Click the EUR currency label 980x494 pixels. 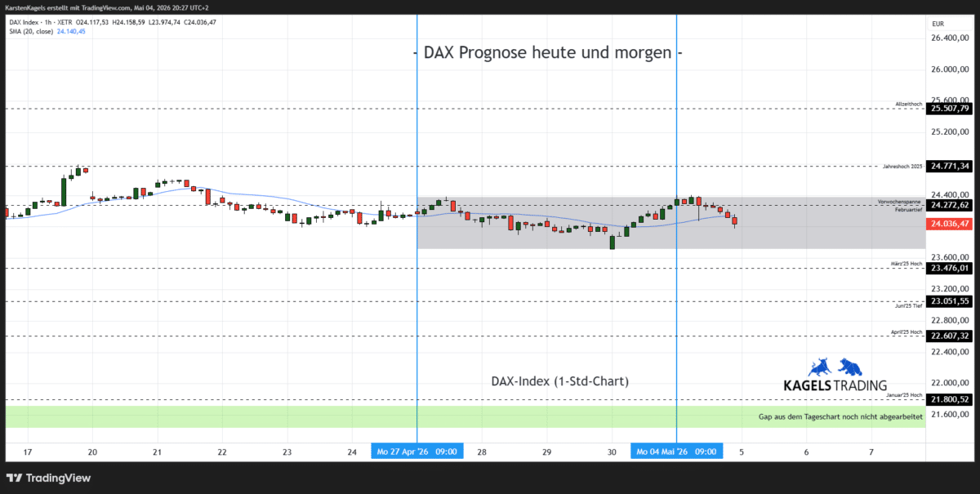938,24
